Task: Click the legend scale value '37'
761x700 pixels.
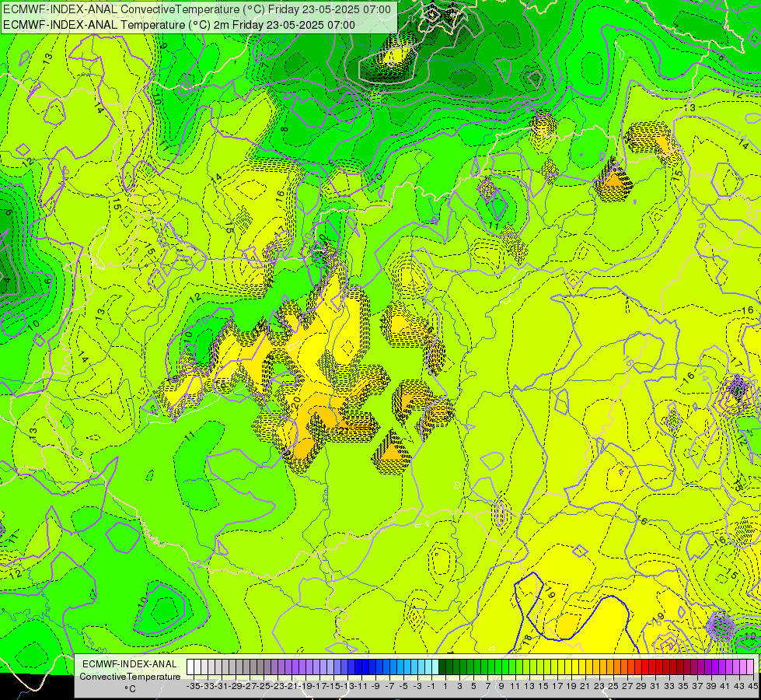Action: 697,686
